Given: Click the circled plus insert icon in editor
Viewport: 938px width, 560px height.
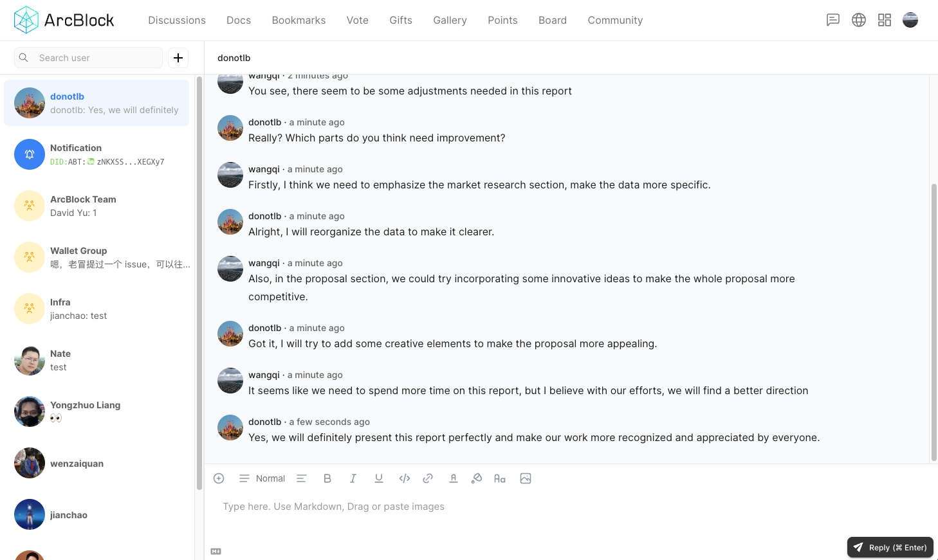Looking at the screenshot, I should pyautogui.click(x=219, y=478).
